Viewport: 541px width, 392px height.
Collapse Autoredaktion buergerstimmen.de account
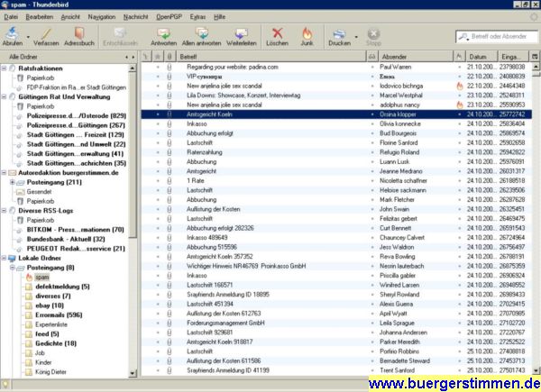coord(5,173)
